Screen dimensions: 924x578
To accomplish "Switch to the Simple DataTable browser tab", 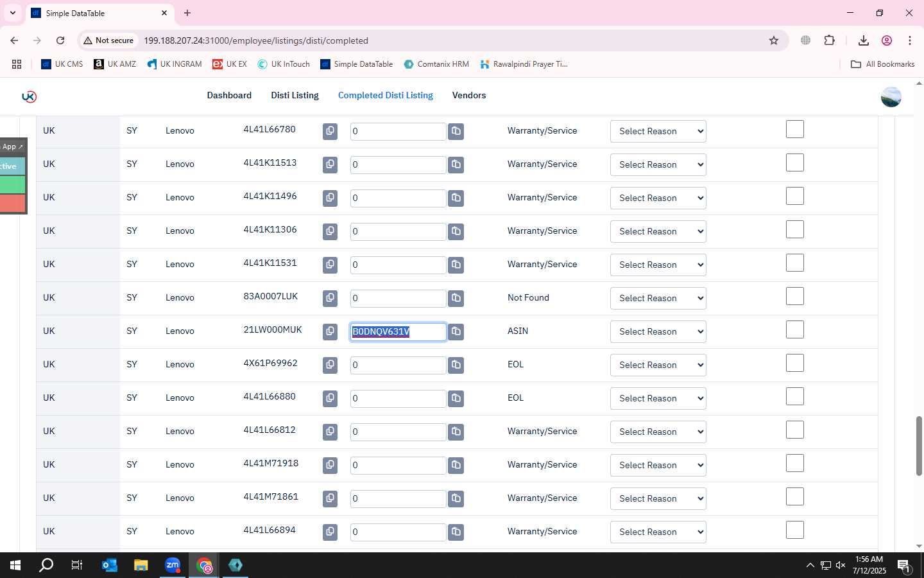I will [x=99, y=13].
